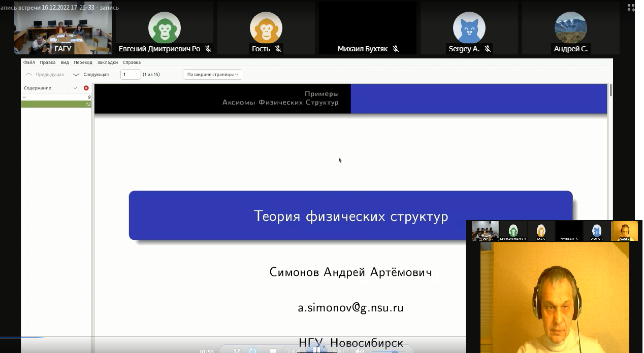
Task: Click the muted mic icon next to Михаил Бухтяк
Action: coord(396,49)
